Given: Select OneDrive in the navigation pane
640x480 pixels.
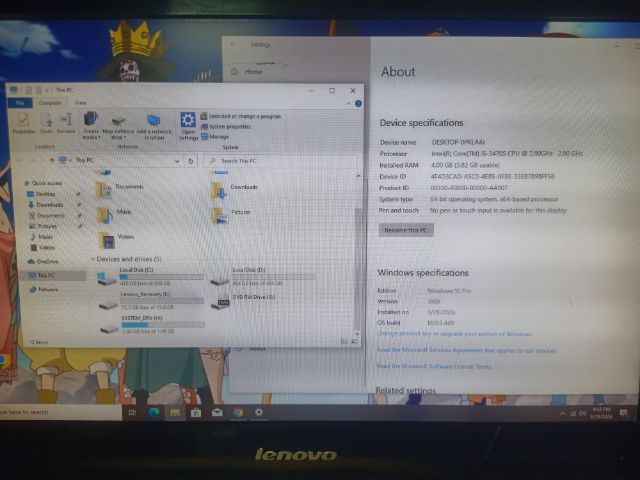Looking at the screenshot, I should coord(47,261).
